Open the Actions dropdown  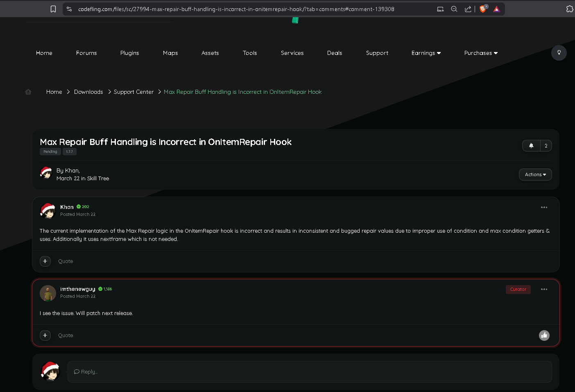[x=535, y=174]
